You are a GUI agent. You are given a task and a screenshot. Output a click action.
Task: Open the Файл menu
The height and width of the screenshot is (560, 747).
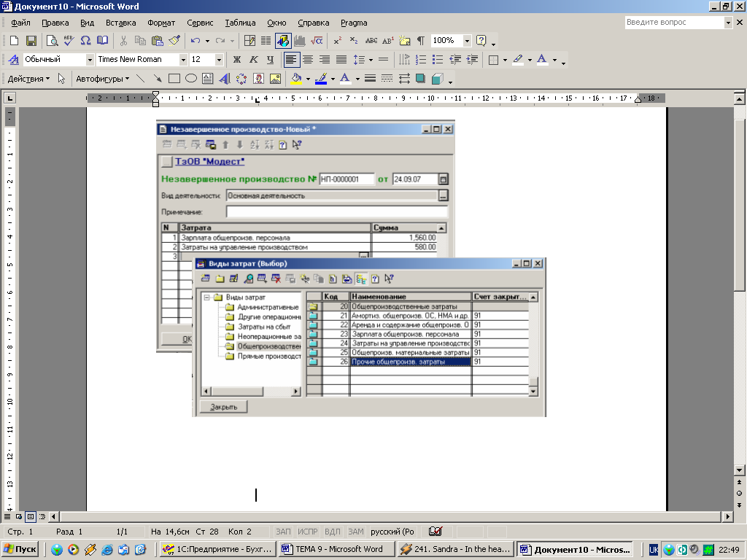[x=20, y=23]
